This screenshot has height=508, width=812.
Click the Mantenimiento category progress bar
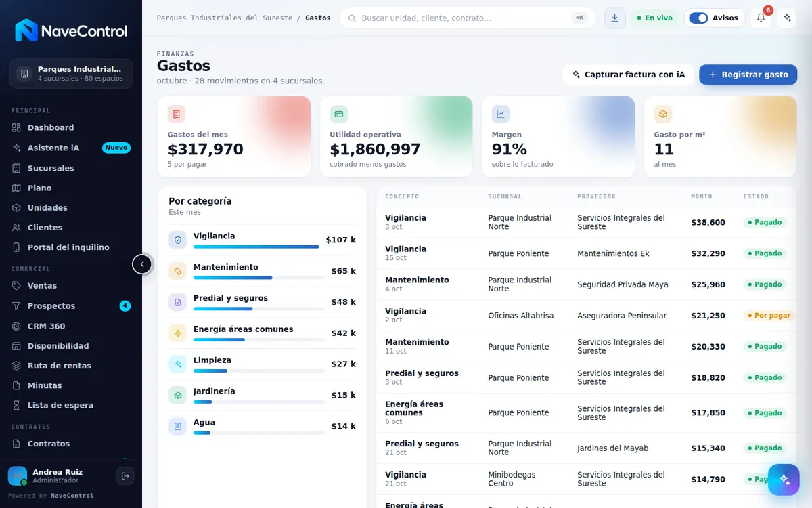[x=259, y=278]
